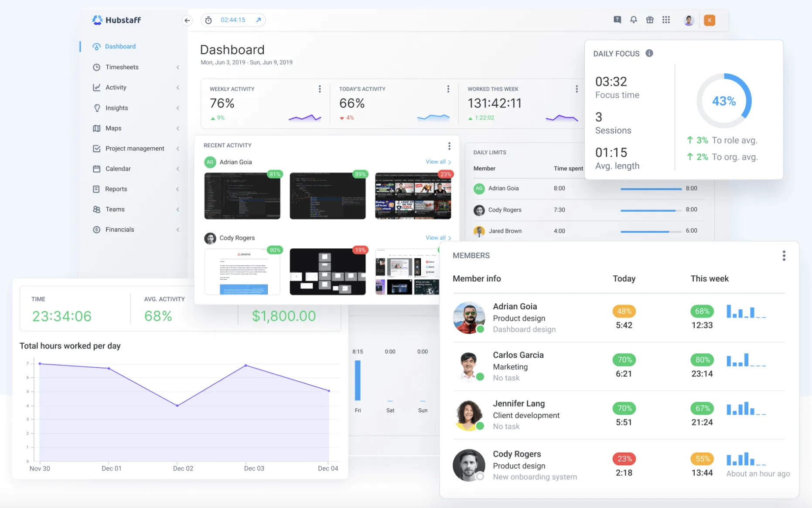Open the orange K account badge
Image resolution: width=812 pixels, height=508 pixels.
(710, 20)
